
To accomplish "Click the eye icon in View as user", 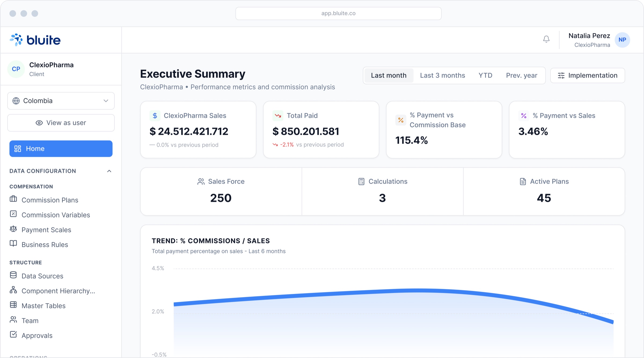I will click(39, 123).
